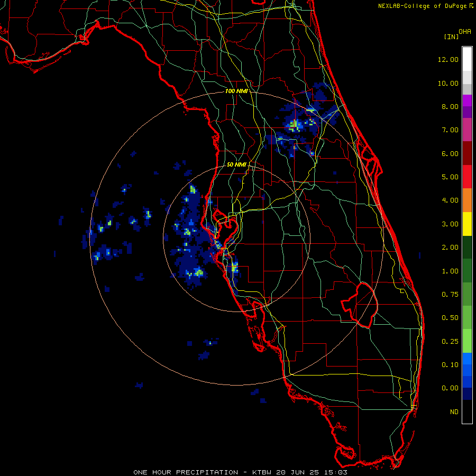The image size is (476, 476).
Task: Click the 1.00 legend value
Action: pos(450,271)
